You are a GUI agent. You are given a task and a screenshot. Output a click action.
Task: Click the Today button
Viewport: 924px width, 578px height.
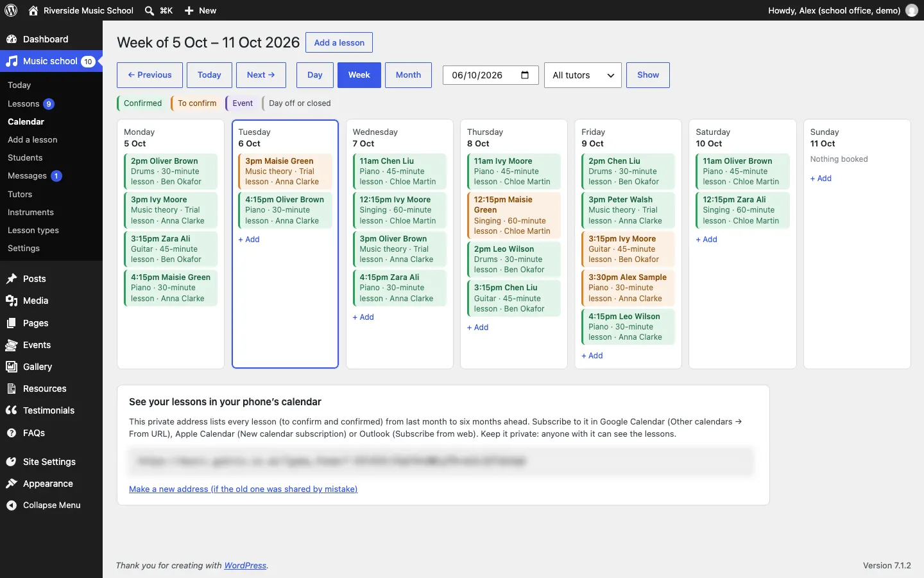coord(209,75)
